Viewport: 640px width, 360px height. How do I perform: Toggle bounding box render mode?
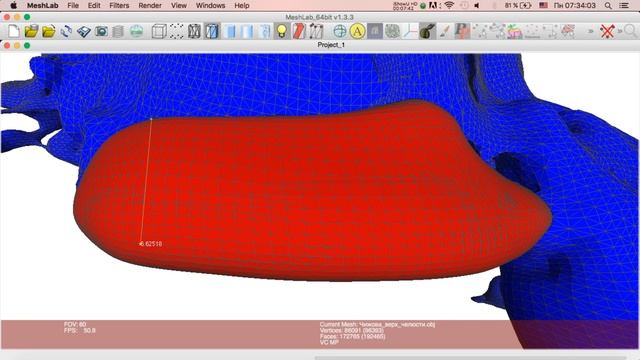point(159,31)
